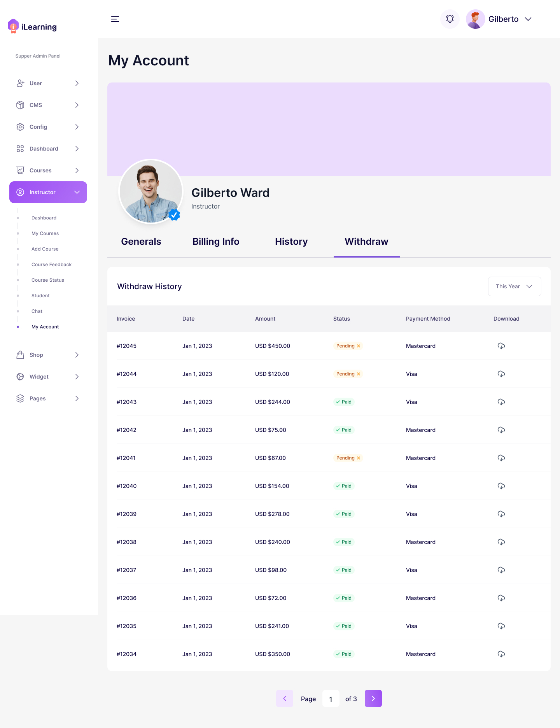Switch to the History tab
Screen dimensions: 560x728
[x=291, y=242]
